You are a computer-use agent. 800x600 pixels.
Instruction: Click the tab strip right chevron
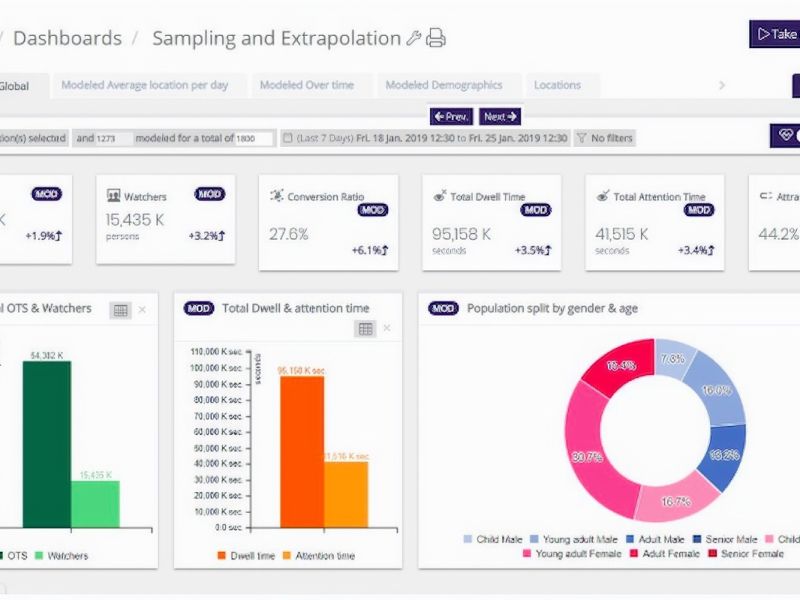(x=721, y=85)
